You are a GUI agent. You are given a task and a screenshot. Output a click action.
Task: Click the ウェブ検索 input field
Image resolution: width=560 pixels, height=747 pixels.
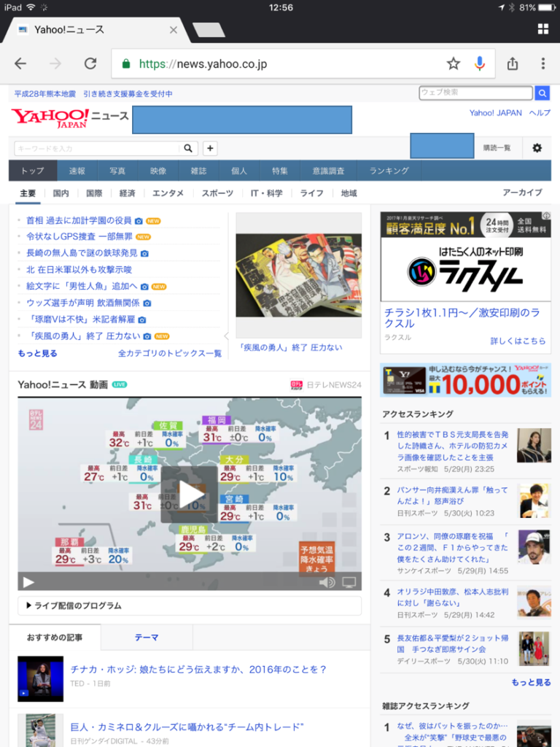pos(475,93)
